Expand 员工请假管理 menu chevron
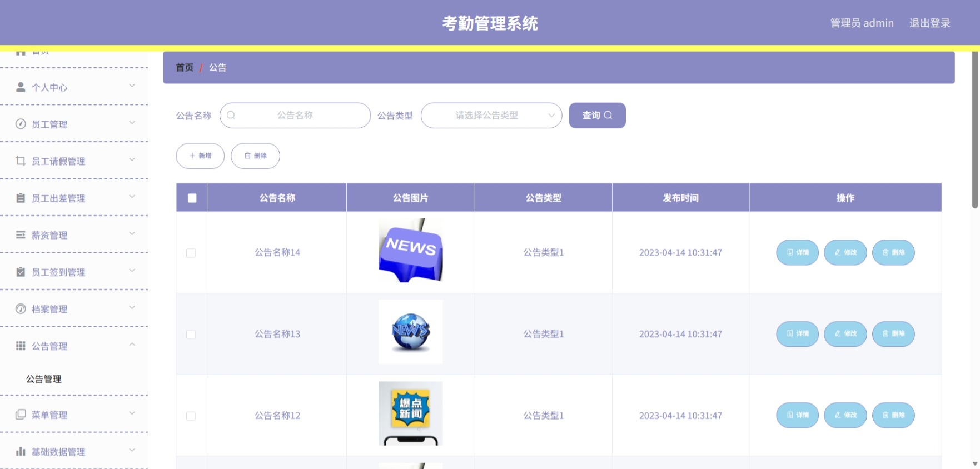 pyautogui.click(x=132, y=159)
